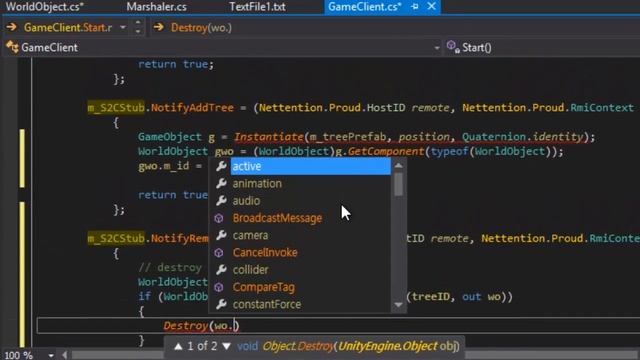Screen dimensions: 640x360
Task: Click the up stepper arrow beside GameClient.Start.r
Action: pos(138,23)
